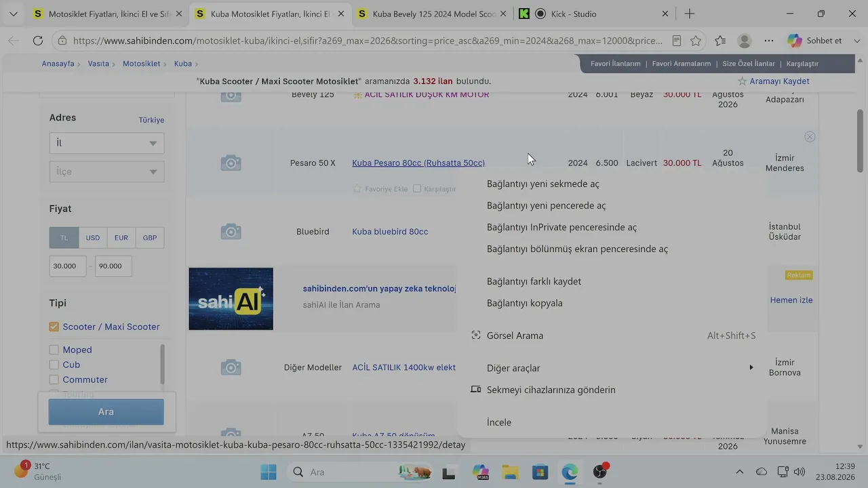Click the reader mode icon in address bar
This screenshot has height=488, width=868.
(x=676, y=41)
